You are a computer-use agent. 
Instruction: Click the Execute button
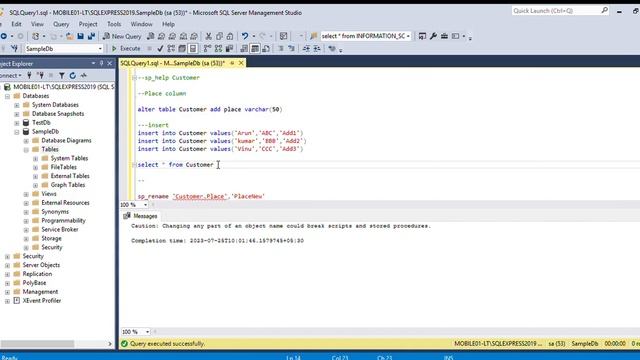pos(126,49)
